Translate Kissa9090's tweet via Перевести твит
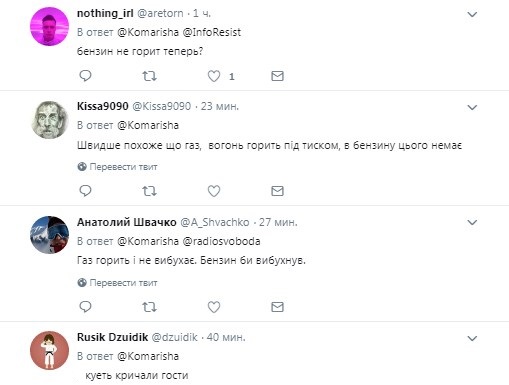Image resolution: width=509 pixels, height=385 pixels. tap(117, 167)
